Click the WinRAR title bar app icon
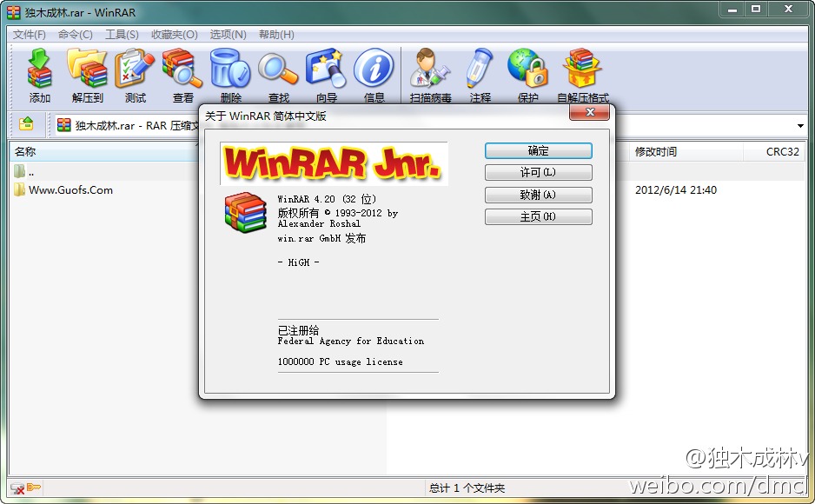The image size is (815, 504). point(14,12)
